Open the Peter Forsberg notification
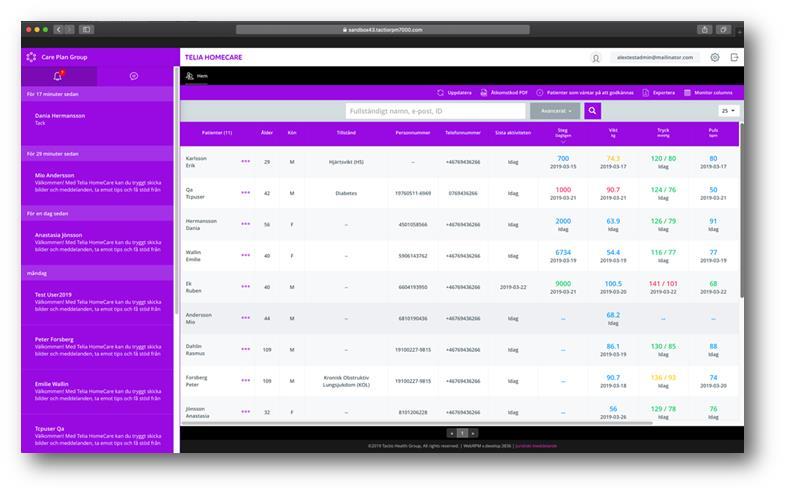Image resolution: width=786 pixels, height=495 pixels. (97, 347)
